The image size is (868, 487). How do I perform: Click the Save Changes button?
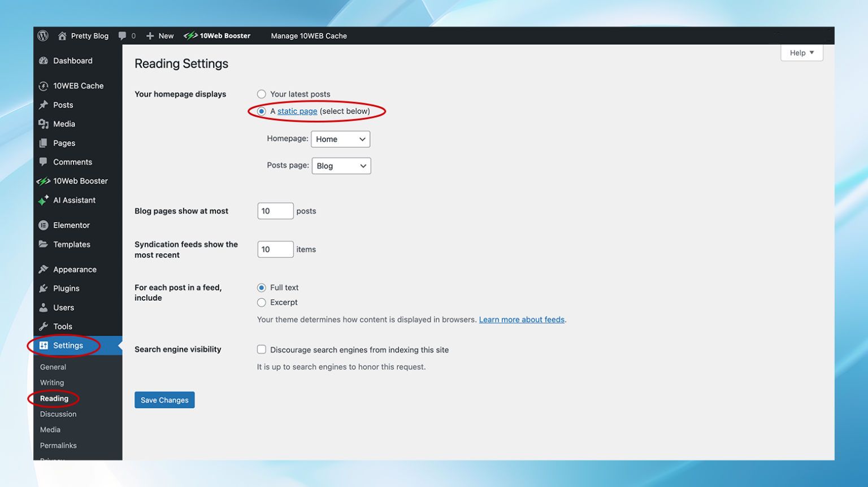pos(164,399)
